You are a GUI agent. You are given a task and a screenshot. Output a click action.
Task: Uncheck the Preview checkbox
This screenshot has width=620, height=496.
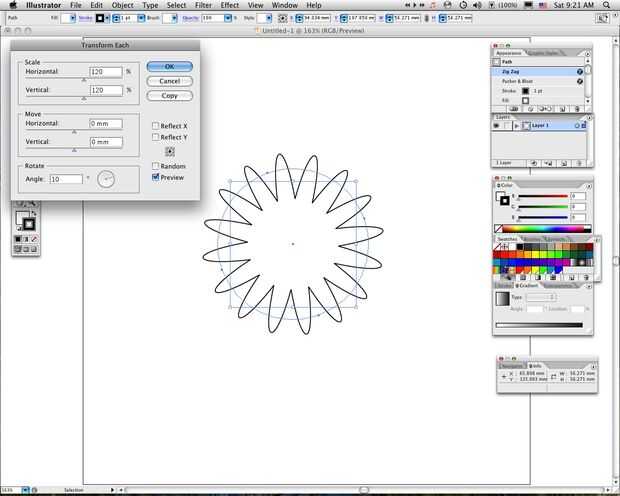pyautogui.click(x=155, y=177)
